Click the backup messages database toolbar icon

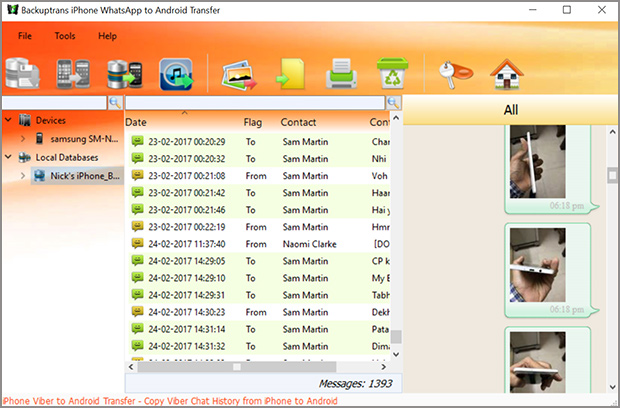pos(23,73)
